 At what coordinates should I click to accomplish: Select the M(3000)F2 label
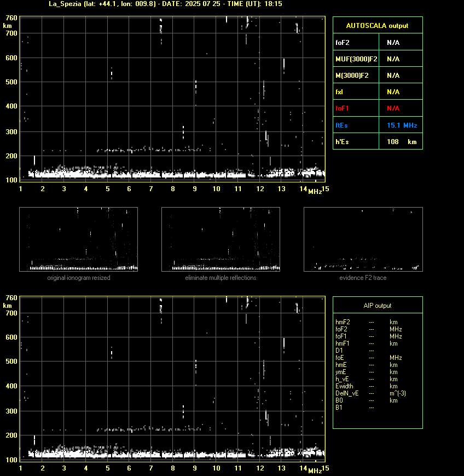[352, 75]
